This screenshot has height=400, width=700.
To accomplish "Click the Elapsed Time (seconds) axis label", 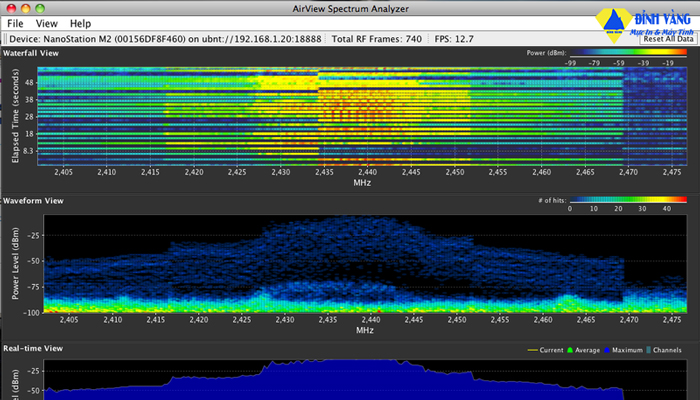I will pos(16,116).
